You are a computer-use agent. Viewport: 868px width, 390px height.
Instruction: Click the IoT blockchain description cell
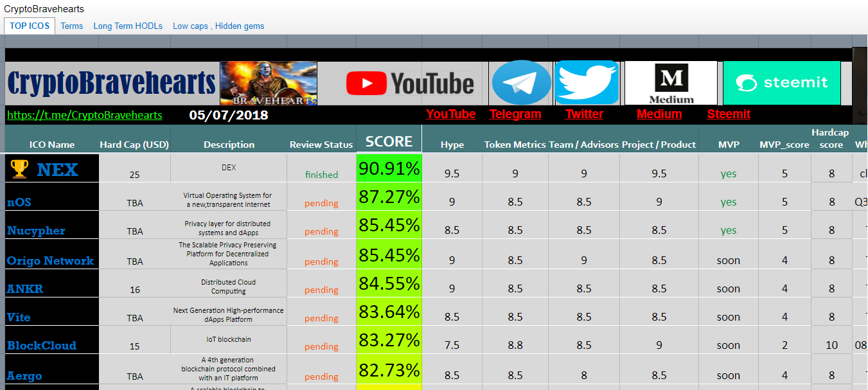tap(229, 339)
